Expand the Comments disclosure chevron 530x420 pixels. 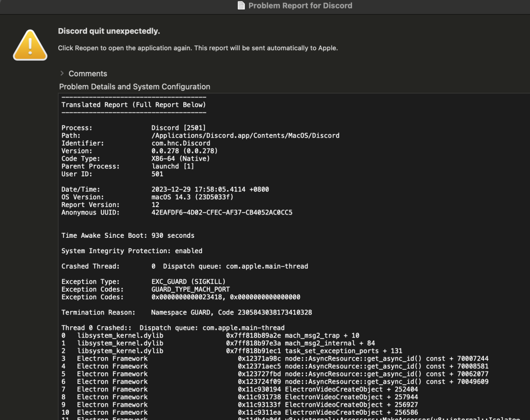tap(62, 73)
